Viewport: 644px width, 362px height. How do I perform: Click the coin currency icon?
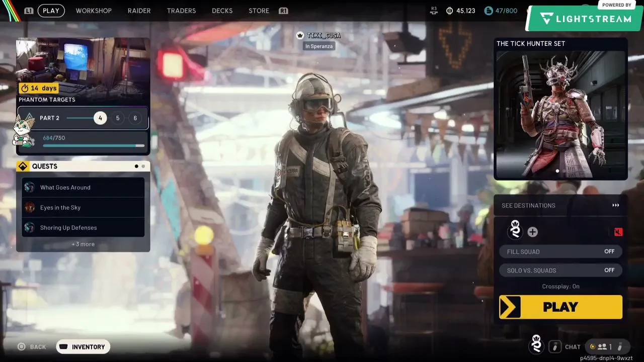[x=449, y=11]
